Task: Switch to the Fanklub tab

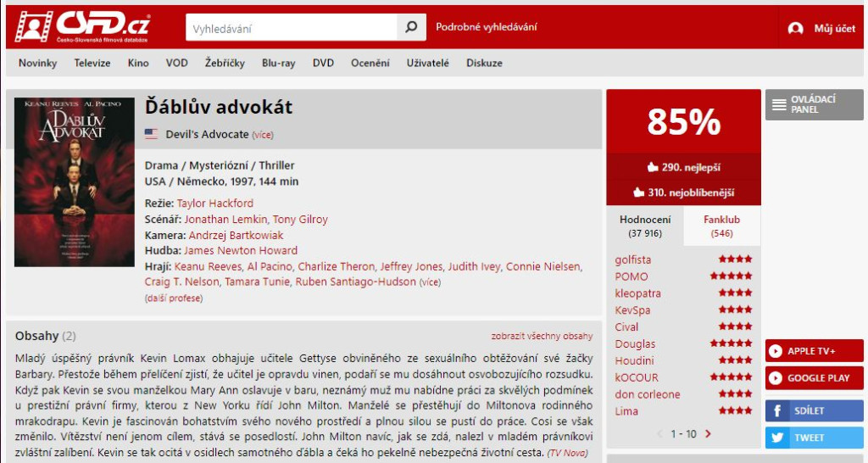Action: tap(722, 226)
